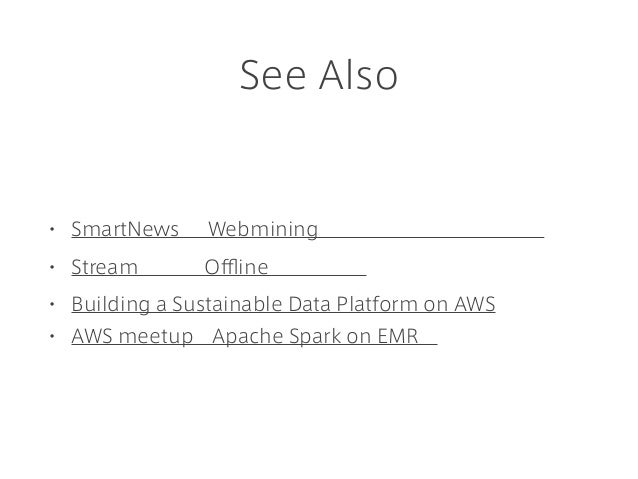Click the word Offline in second link
The image size is (638, 479).
(x=236, y=267)
